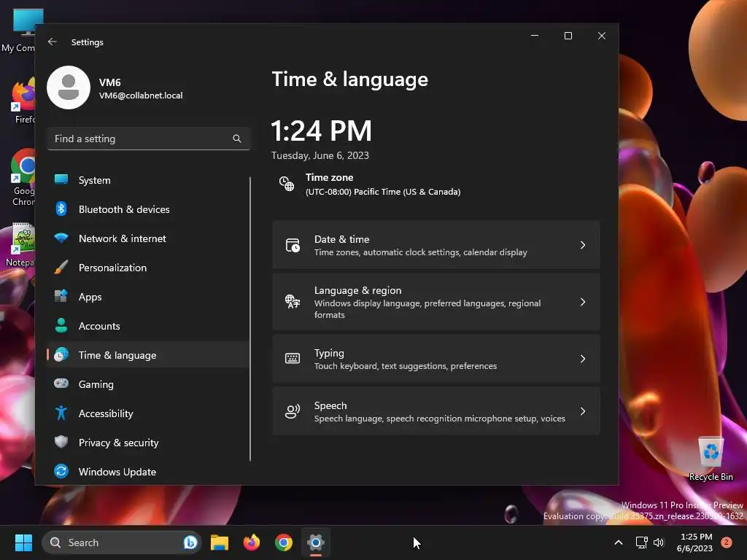Screen dimensions: 747x560
Task: Select Accessibility in the sidebar
Action: click(147, 413)
